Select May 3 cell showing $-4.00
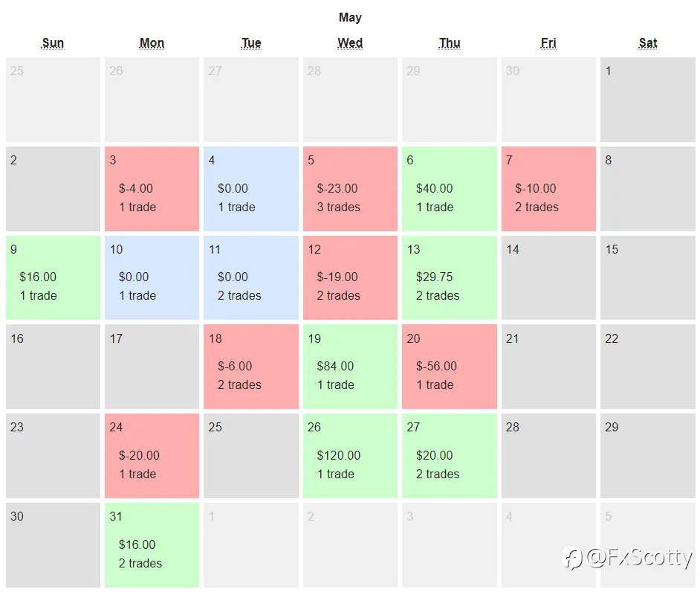The height and width of the screenshot is (592, 700). tap(152, 189)
